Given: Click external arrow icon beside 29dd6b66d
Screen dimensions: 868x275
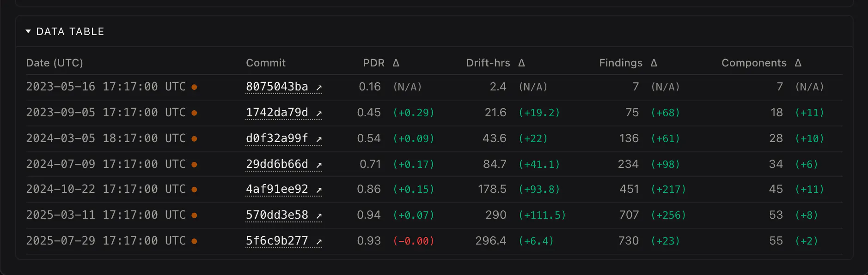Looking at the screenshot, I should 318,165.
